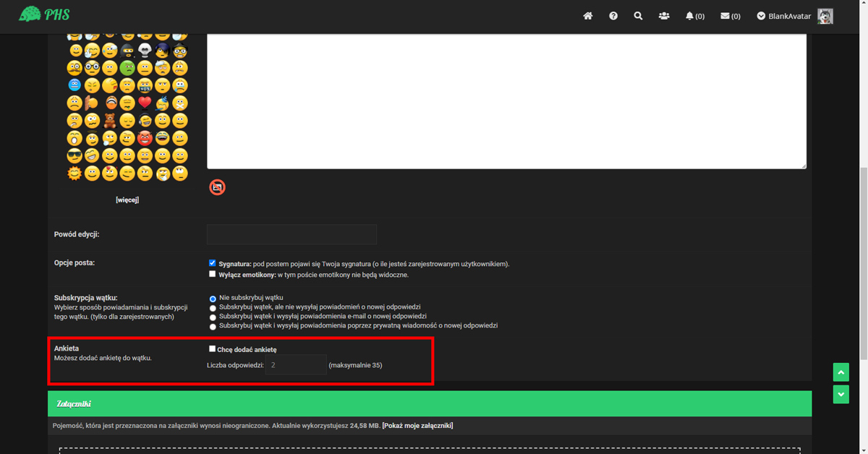Open notifications bell showing (0)
Screen dimensions: 868x454
[x=695, y=16]
